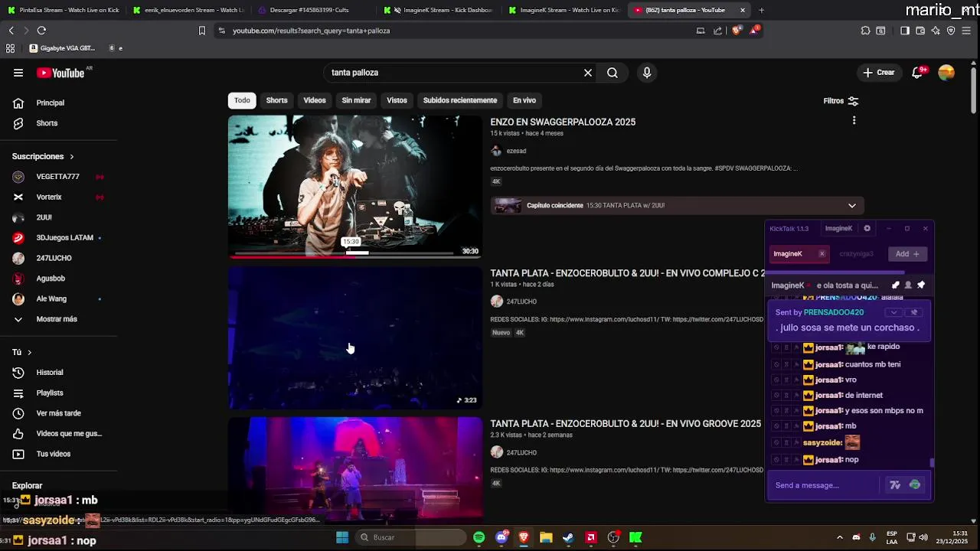The width and height of the screenshot is (980, 551).
Task: Focus the KickTalk Send a message field
Action: click(x=825, y=485)
